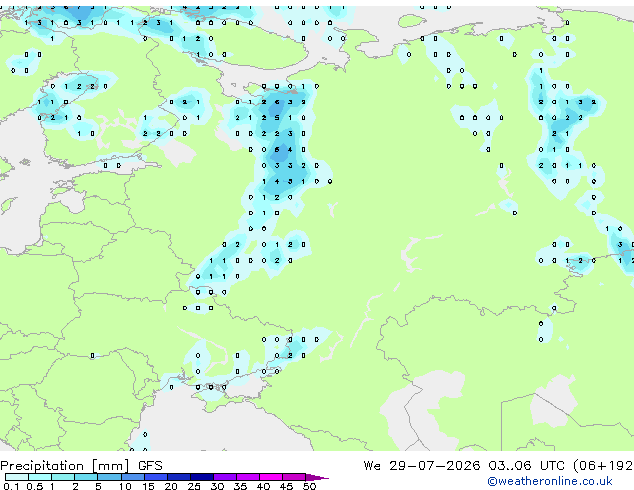Click the 'GFS' model label
634x490 pixels.
tap(150, 466)
